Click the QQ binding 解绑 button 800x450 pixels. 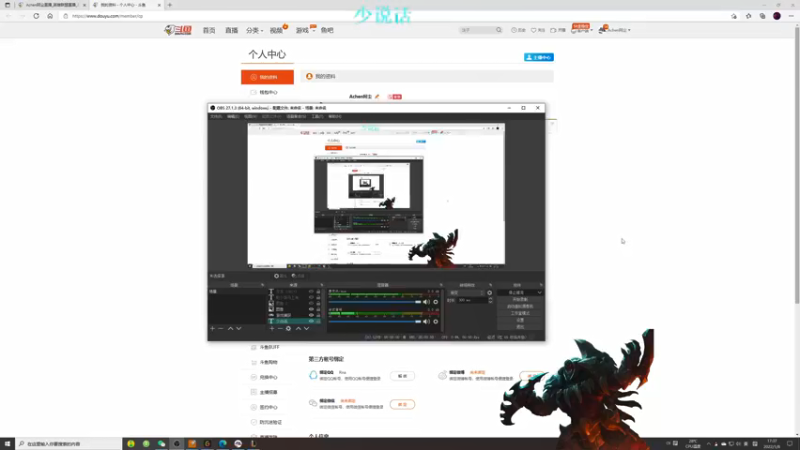pos(402,376)
